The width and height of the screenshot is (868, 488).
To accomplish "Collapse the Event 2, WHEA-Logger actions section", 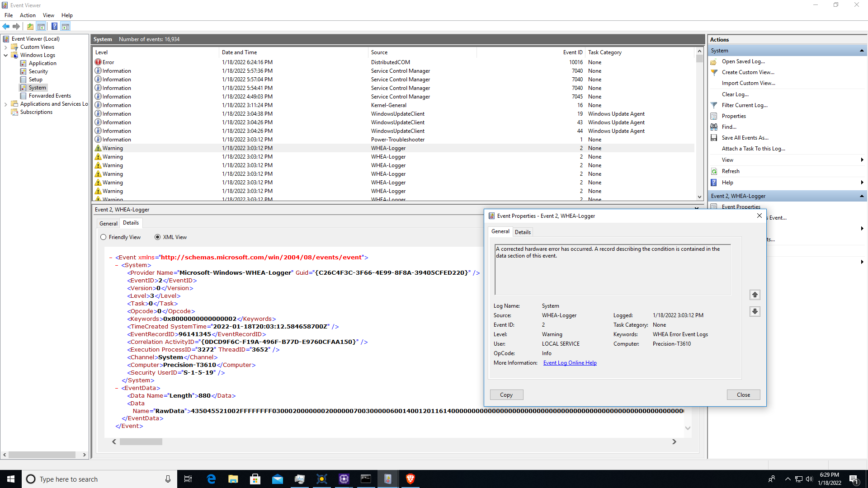I will 862,196.
